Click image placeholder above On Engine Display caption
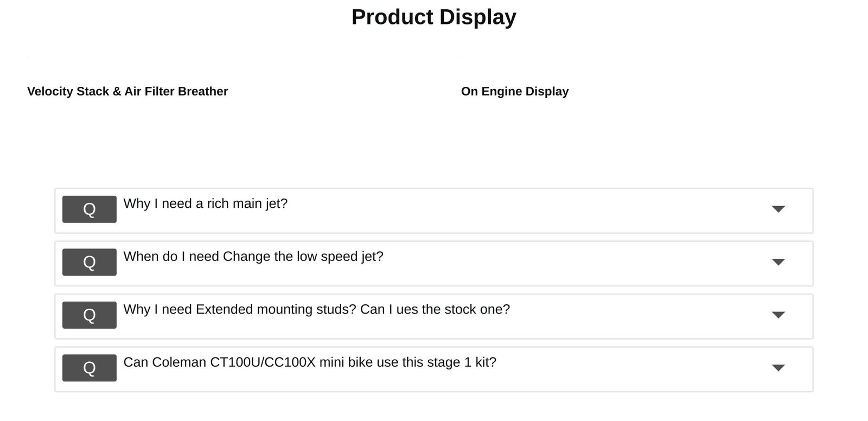The height and width of the screenshot is (421, 868). tap(462, 57)
